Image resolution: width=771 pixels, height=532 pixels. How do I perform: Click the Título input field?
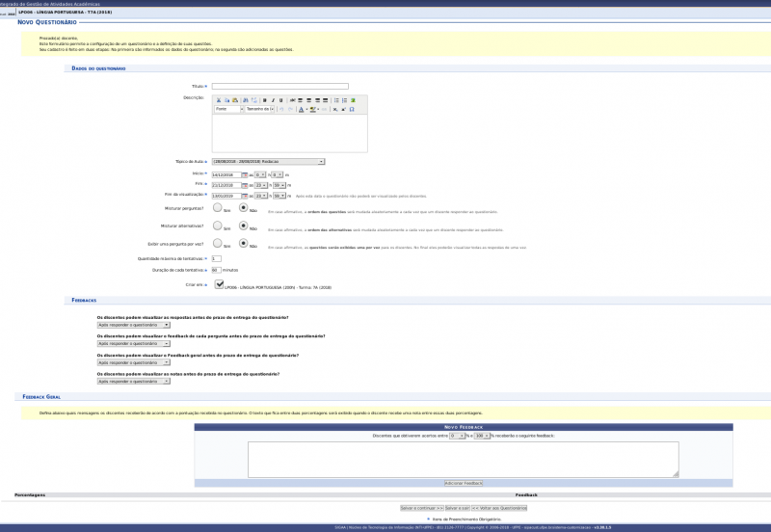[285, 87]
